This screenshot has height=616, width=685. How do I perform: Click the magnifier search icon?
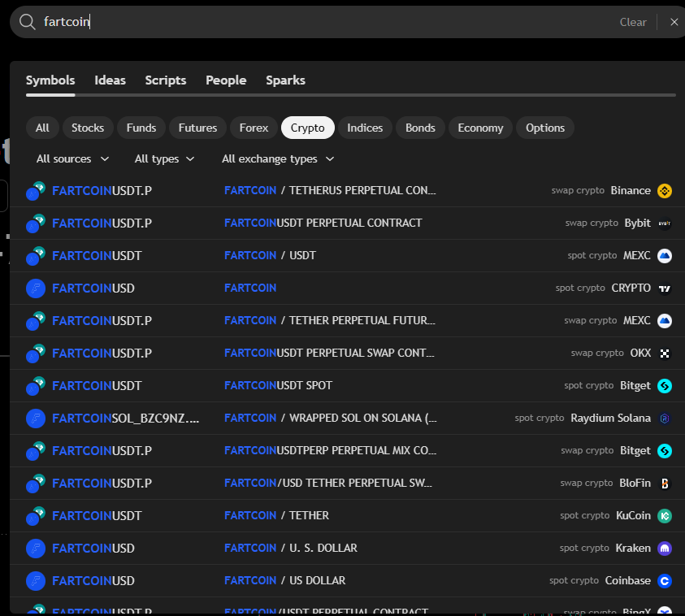click(27, 22)
